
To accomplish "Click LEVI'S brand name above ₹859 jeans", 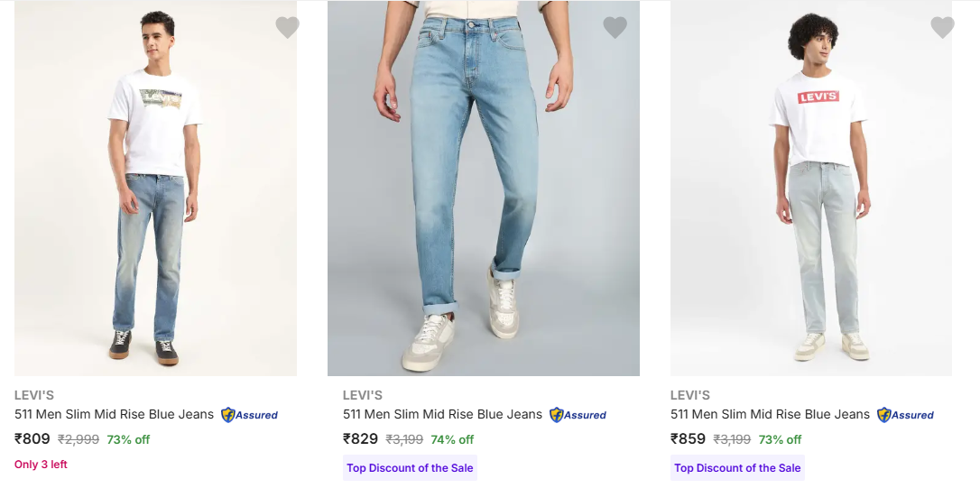I will (x=689, y=395).
